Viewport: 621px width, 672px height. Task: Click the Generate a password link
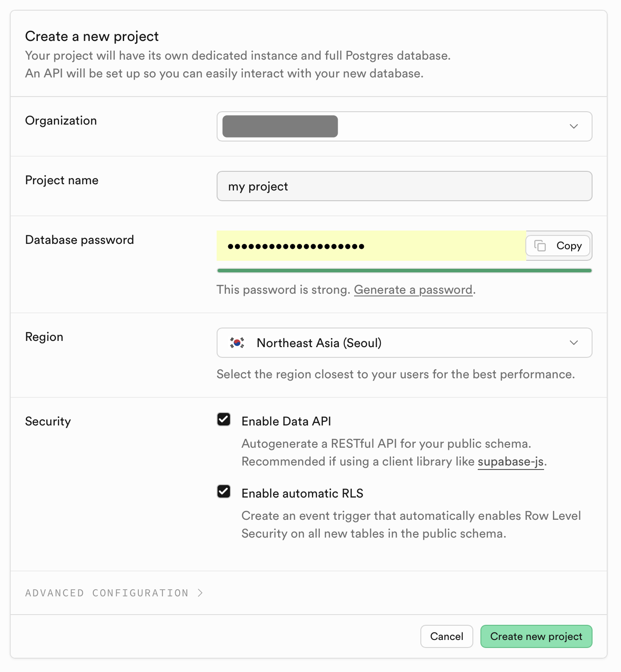[413, 290]
